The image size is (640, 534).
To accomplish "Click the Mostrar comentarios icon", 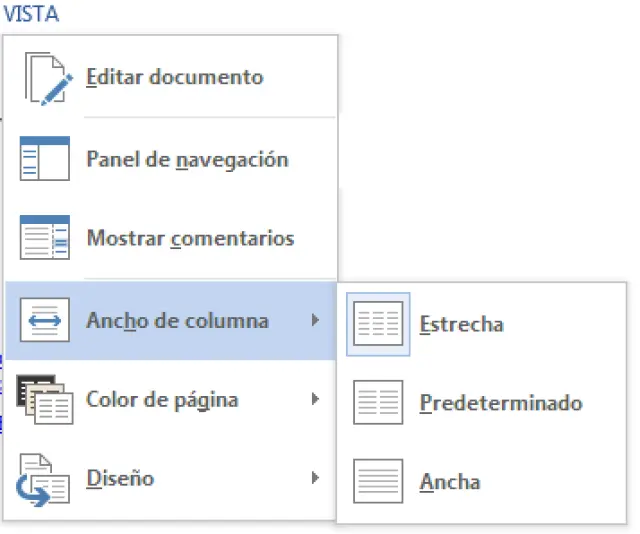I will [x=45, y=238].
